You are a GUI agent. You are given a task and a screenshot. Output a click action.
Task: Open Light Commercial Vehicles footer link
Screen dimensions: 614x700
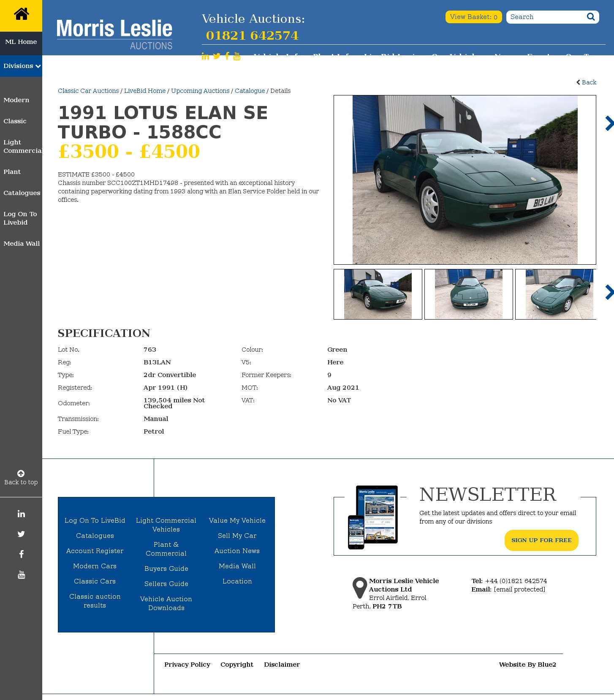tap(166, 525)
